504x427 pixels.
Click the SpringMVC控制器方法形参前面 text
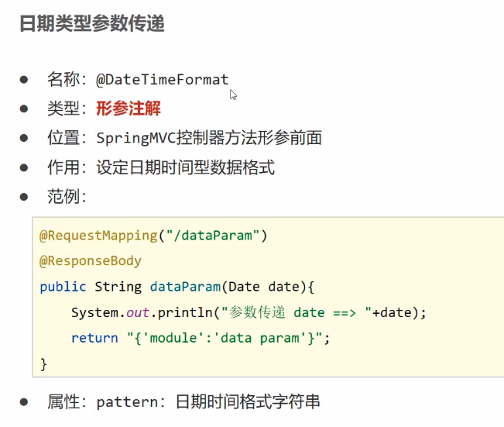coord(209,138)
